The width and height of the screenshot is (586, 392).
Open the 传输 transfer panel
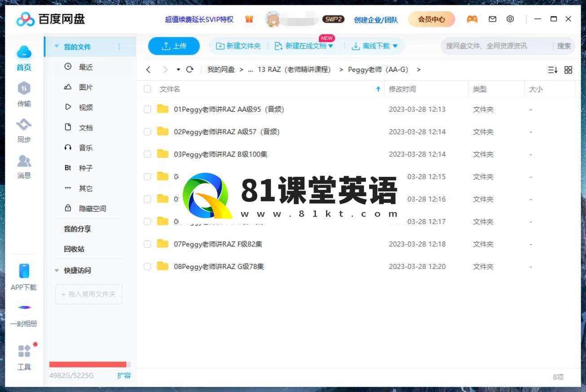point(24,88)
